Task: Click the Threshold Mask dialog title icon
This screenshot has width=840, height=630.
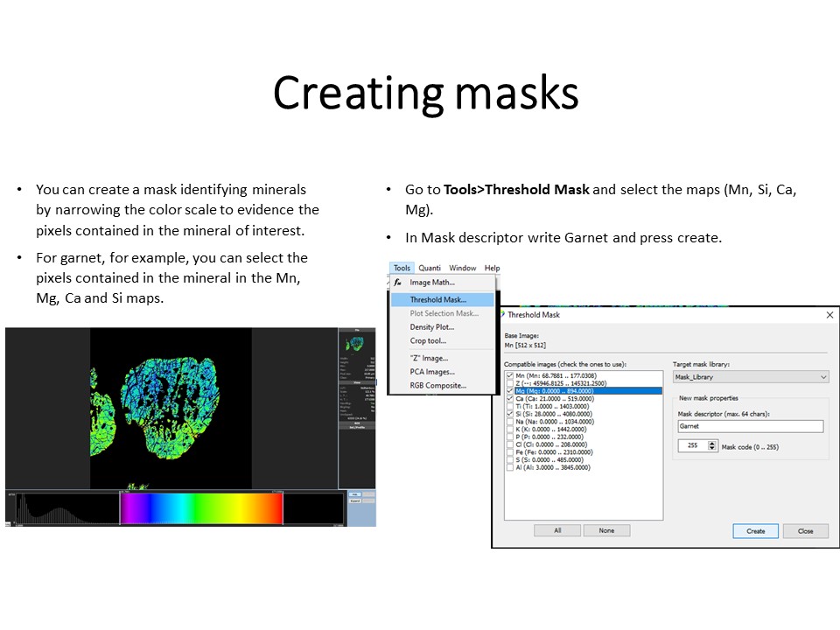Action: (501, 314)
